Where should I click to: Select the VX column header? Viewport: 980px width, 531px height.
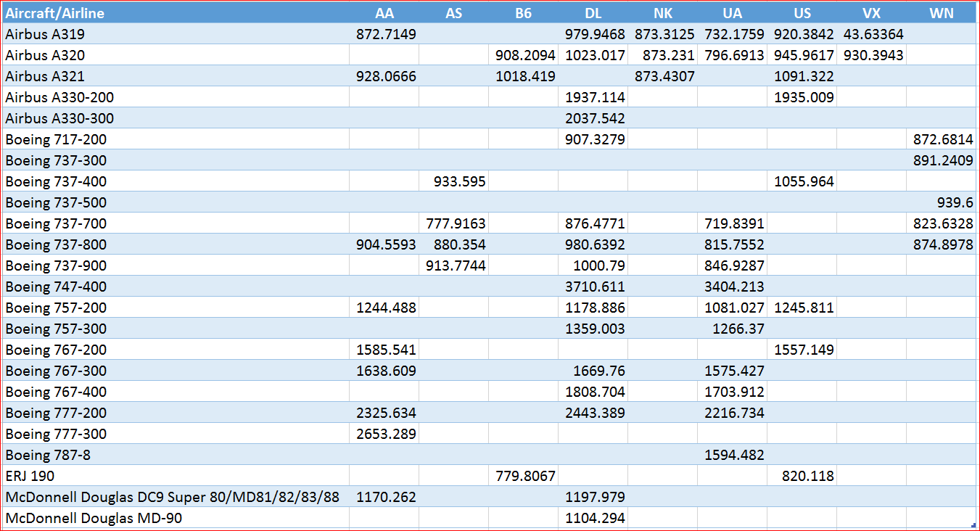pyautogui.click(x=872, y=12)
